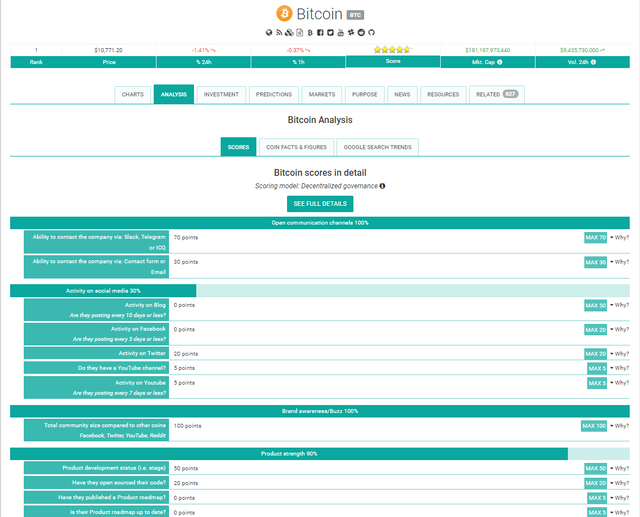Viewport: 640px width, 517px height.
Task: Open the whitepaper document icon
Action: click(x=300, y=33)
